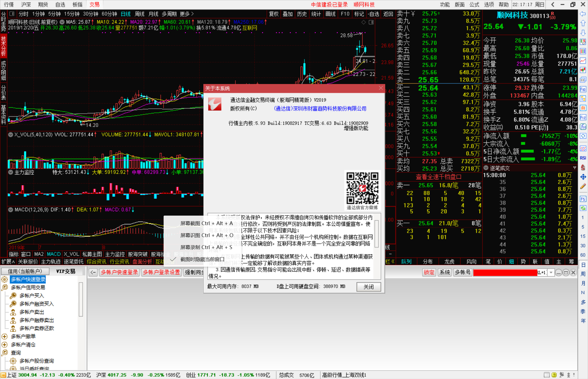Click the window-layout icon left of 分时 tab

click(x=12, y=14)
